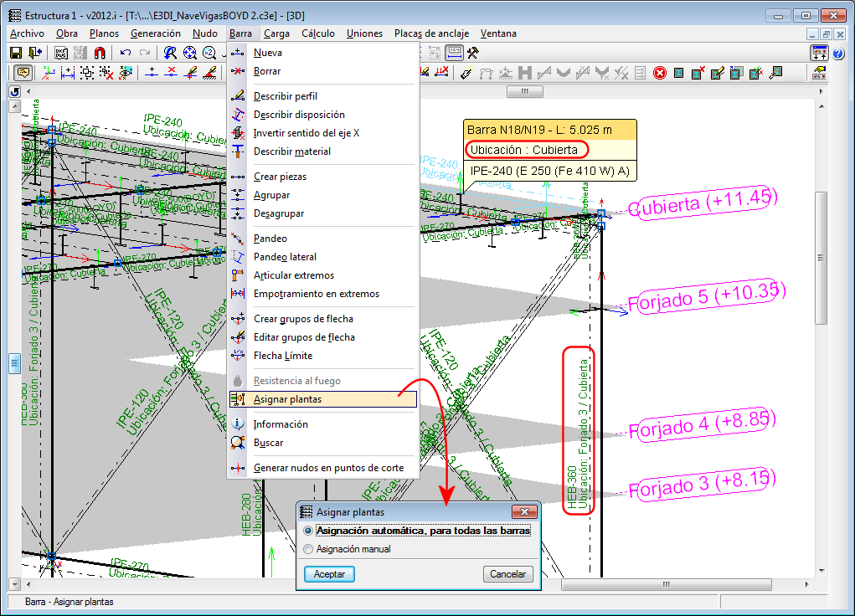Open the Cálculo menu
Viewport: 855px width, 616px height.
click(x=318, y=33)
